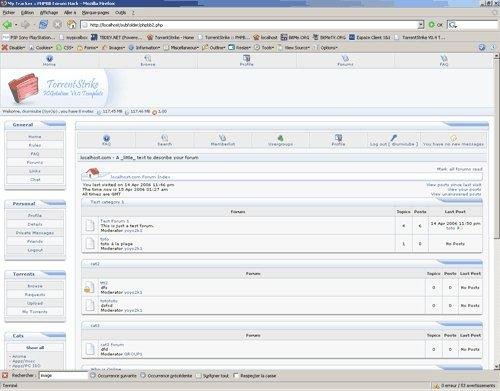Toggle Surligner tout highlight button
This screenshot has width=500, height=391.
coord(212,376)
